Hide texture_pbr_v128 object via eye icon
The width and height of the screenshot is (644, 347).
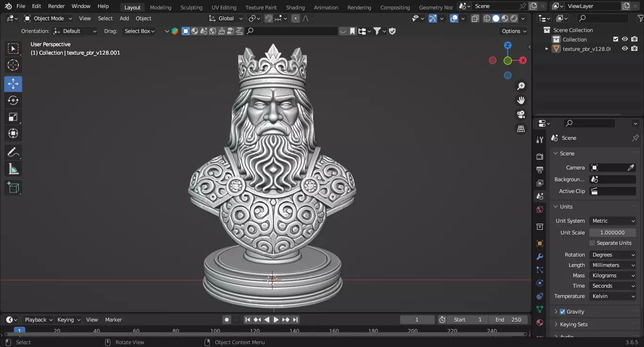[625, 49]
